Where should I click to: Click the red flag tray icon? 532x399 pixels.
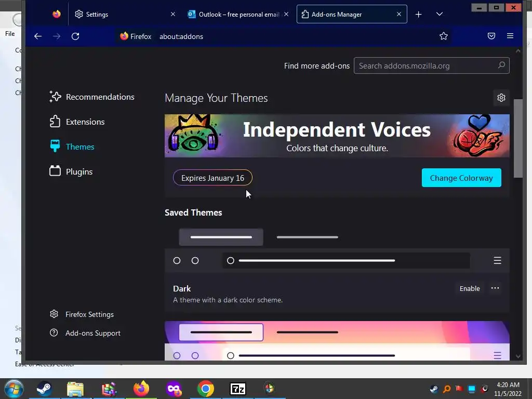pyautogui.click(x=459, y=389)
